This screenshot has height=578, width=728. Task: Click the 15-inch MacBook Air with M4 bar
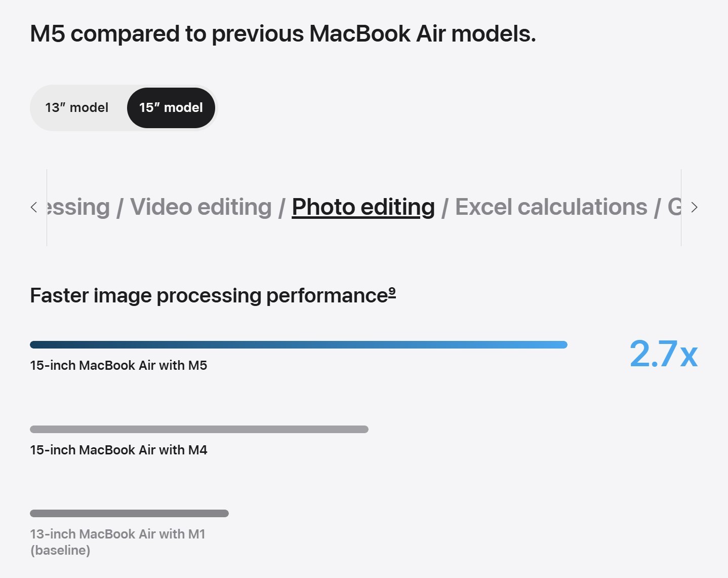click(199, 429)
